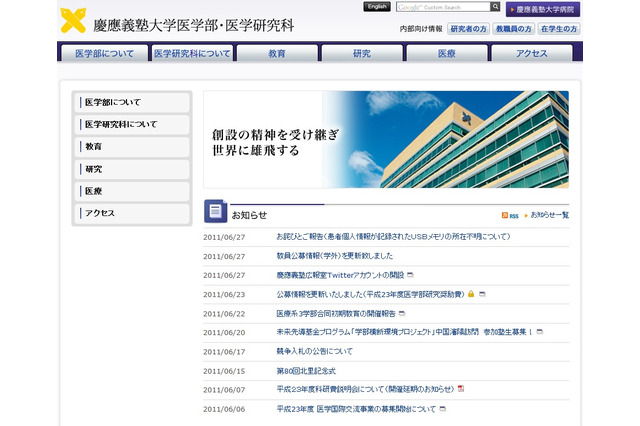The height and width of the screenshot is (426, 640).
Task: Click the orange RSS feed icon
Action: coord(506,215)
